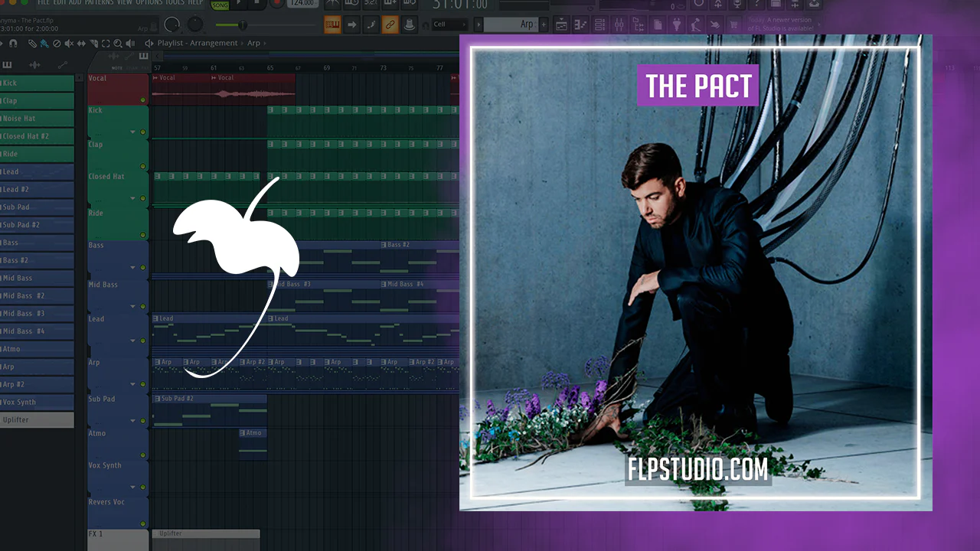Click the stamp icon in toolbar
Screen dimensions: 980x551
click(x=410, y=24)
